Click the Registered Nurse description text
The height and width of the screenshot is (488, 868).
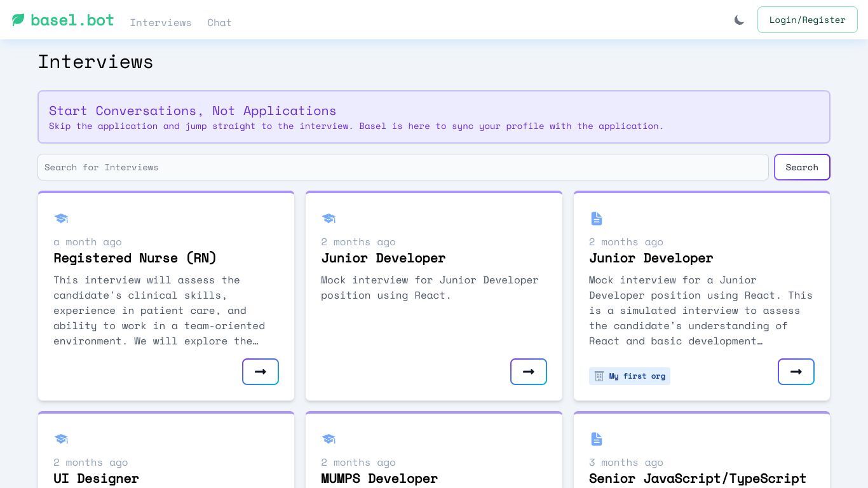pyautogui.click(x=159, y=311)
